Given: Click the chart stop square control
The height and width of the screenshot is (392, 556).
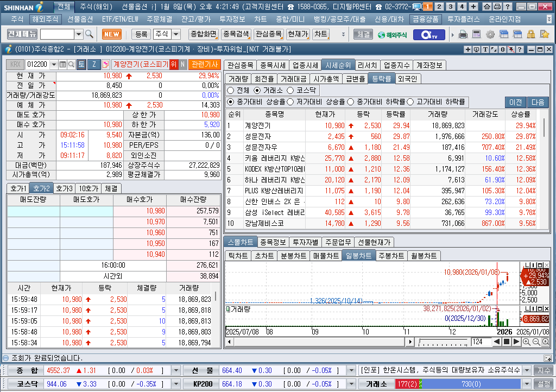Looking at the screenshot, I should click(x=507, y=342).
